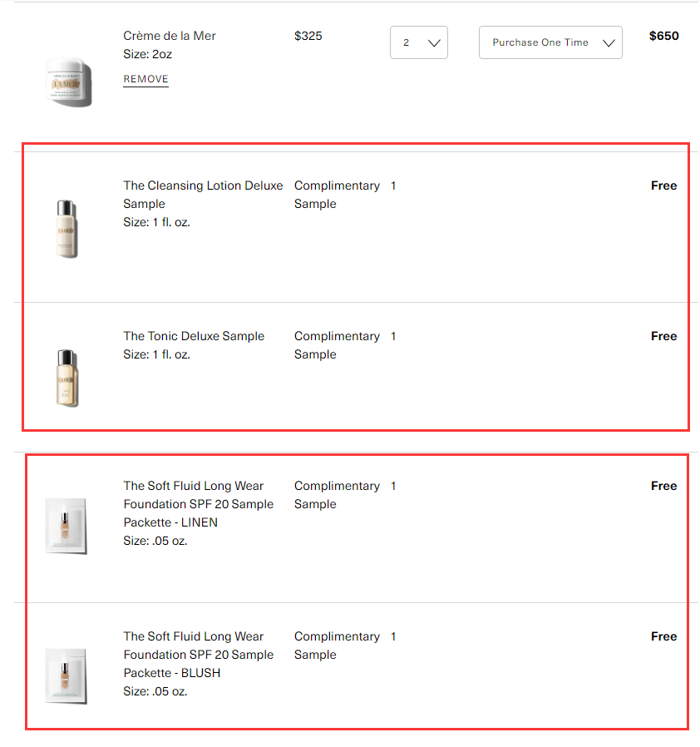This screenshot has width=700, height=747.
Task: Open the Crème de la Mer product title
Action: pos(170,36)
